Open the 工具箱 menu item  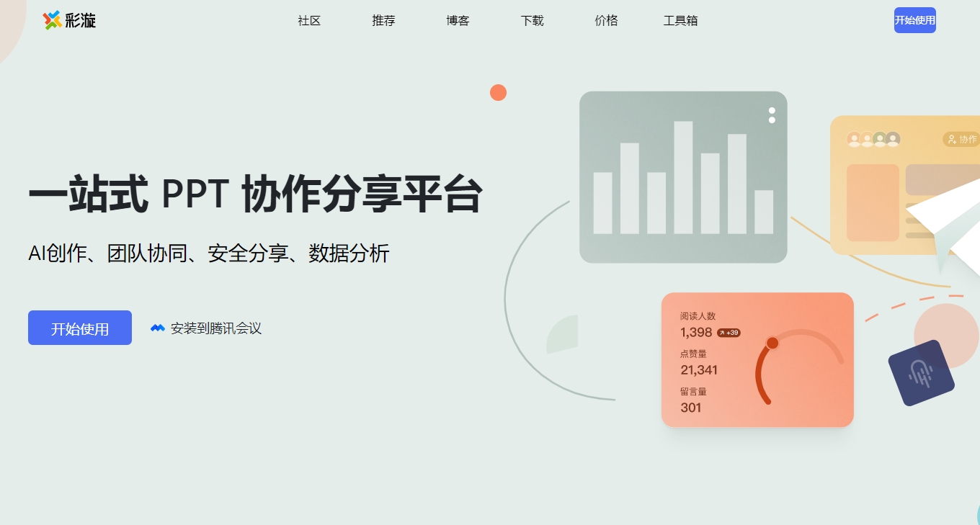click(680, 20)
